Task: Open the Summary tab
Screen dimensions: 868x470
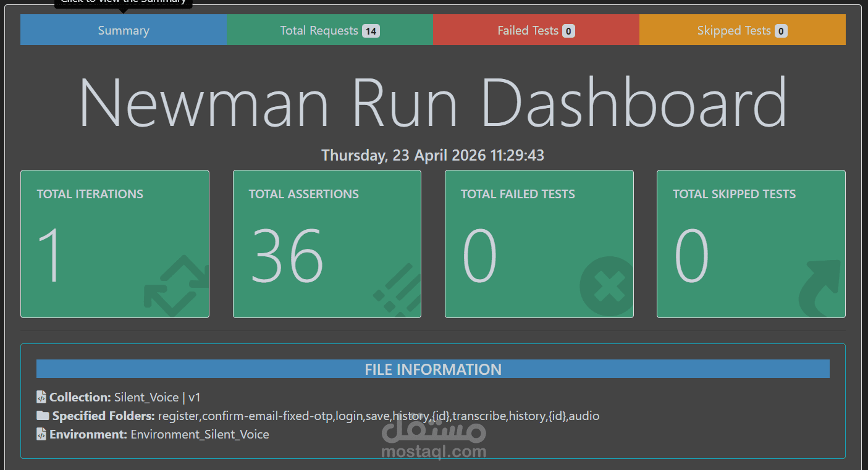Action: [124, 30]
